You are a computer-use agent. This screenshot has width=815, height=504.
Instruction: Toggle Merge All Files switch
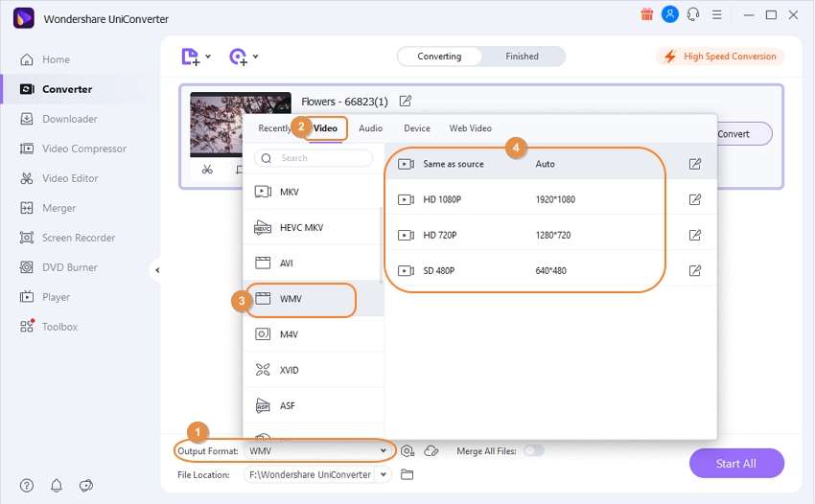534,450
